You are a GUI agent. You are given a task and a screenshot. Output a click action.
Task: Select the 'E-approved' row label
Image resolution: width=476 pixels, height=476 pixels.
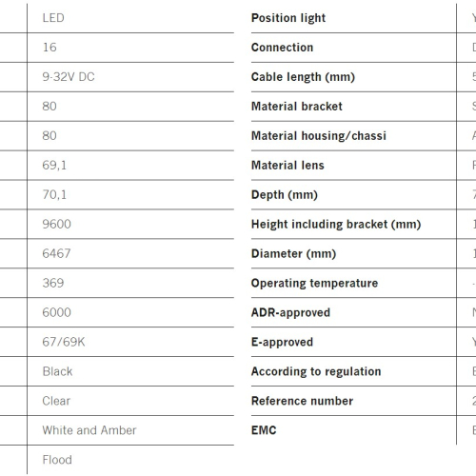point(282,342)
